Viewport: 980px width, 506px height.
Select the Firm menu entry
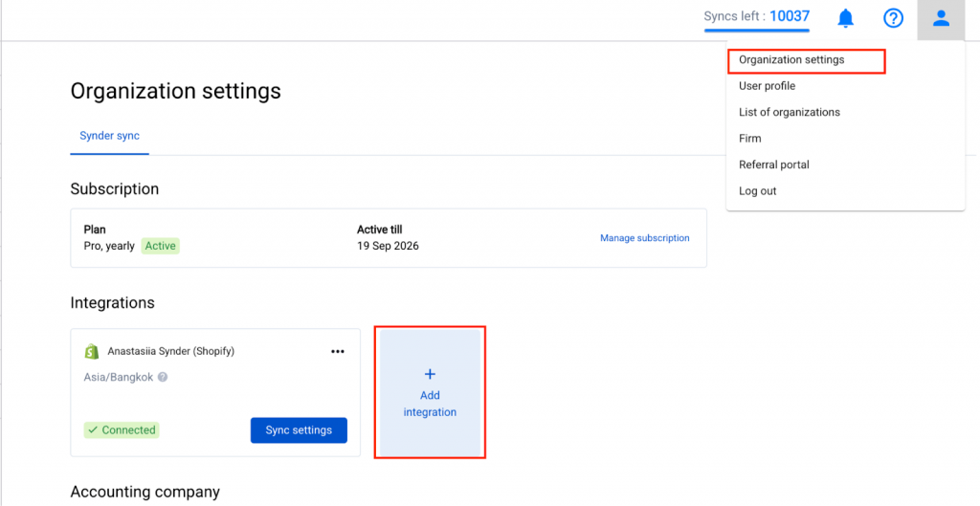coord(749,139)
